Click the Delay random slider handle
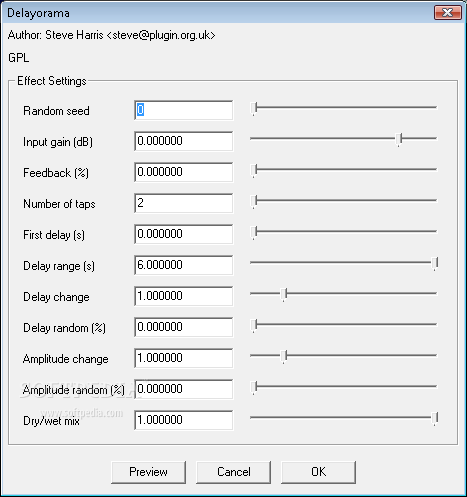Image resolution: width=467 pixels, height=497 pixels. [x=254, y=326]
